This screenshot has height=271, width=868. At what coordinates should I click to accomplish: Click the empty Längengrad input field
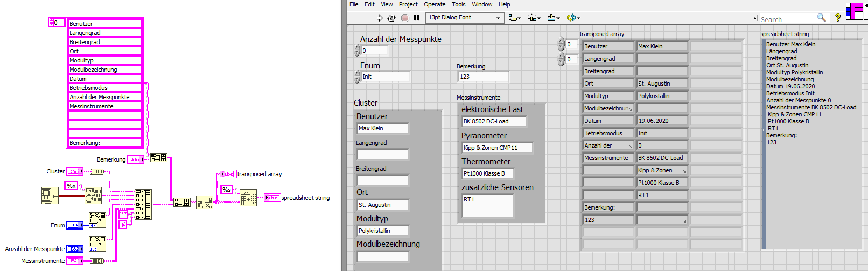tap(383, 154)
